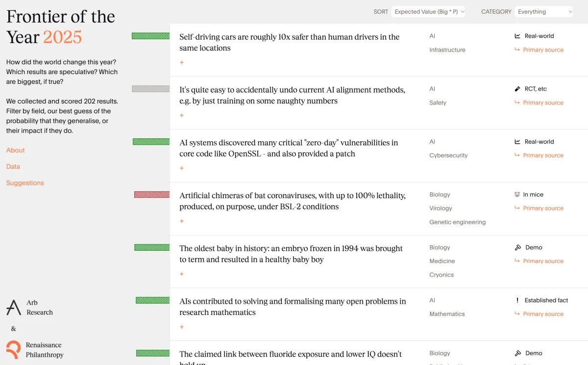The width and height of the screenshot is (588, 365).
Task: Click the grey hatched bar beside AI alignment
Action: [x=150, y=89]
